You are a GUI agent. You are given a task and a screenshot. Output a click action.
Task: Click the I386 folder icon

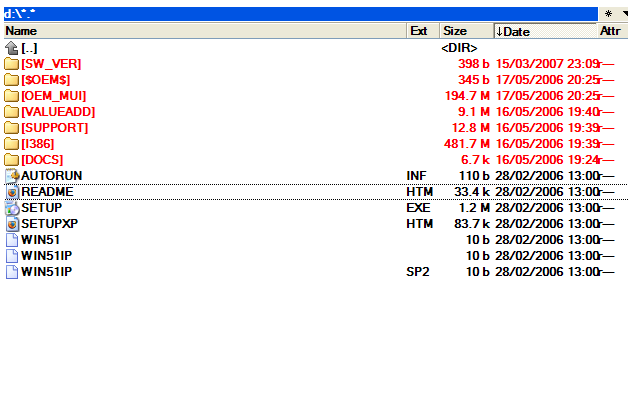[12, 144]
